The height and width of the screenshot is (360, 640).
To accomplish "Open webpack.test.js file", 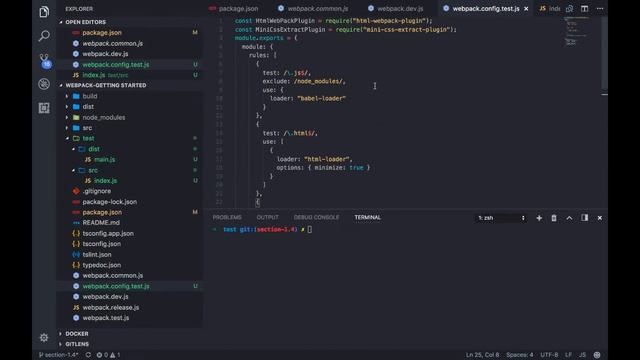I will coord(106,318).
